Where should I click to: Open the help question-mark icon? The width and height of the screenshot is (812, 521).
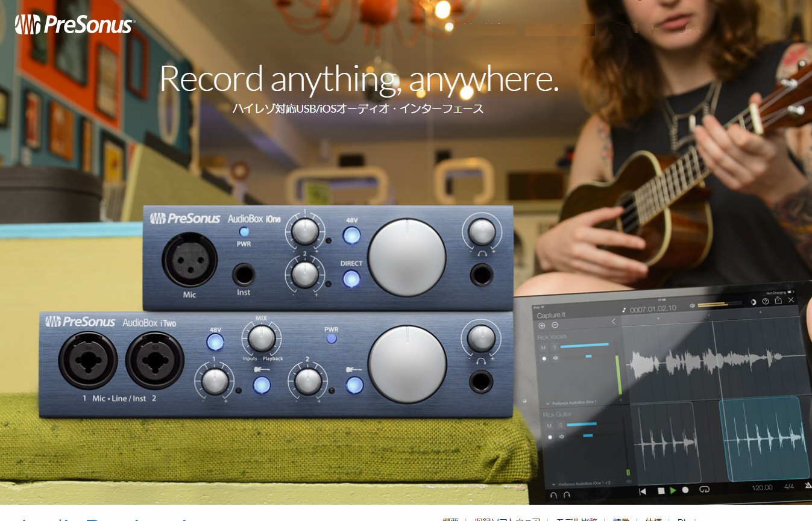tap(766, 301)
